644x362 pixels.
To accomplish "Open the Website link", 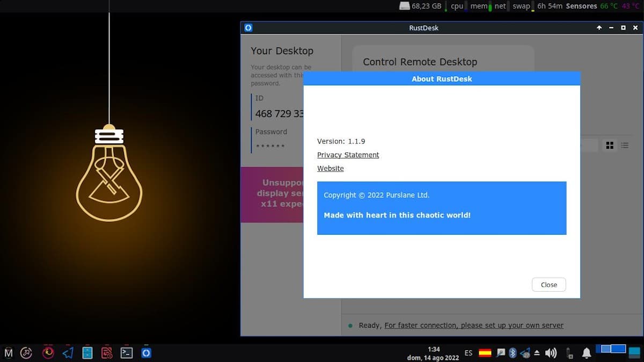I will click(330, 168).
